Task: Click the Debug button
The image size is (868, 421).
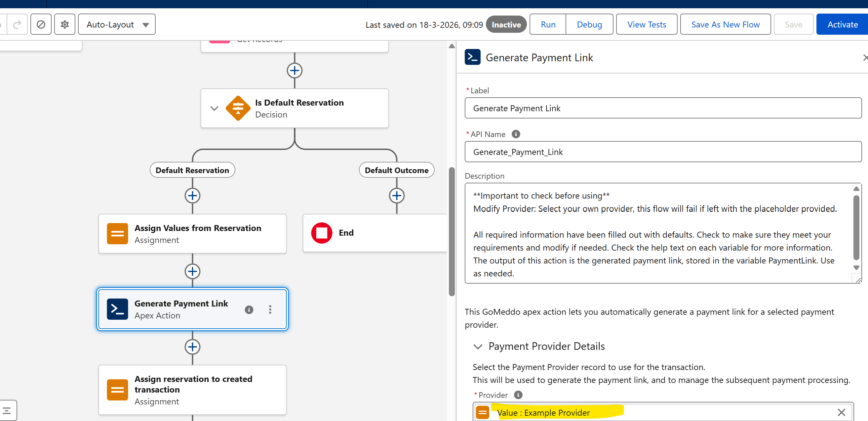Action: click(x=589, y=24)
